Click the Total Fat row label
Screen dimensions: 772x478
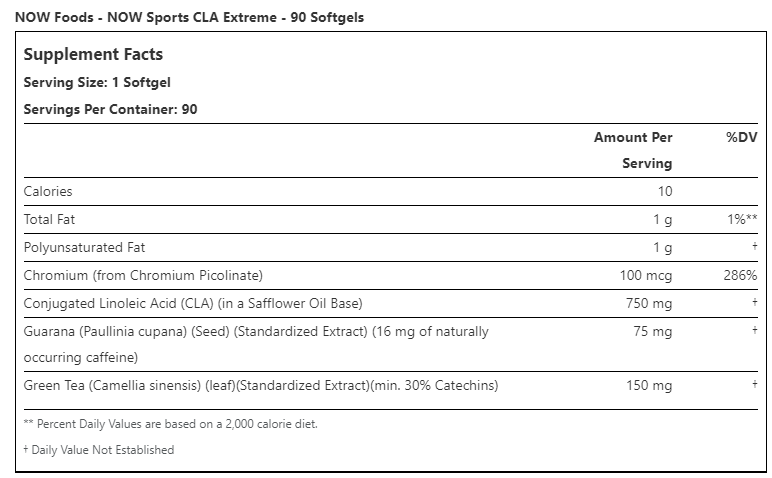click(51, 219)
